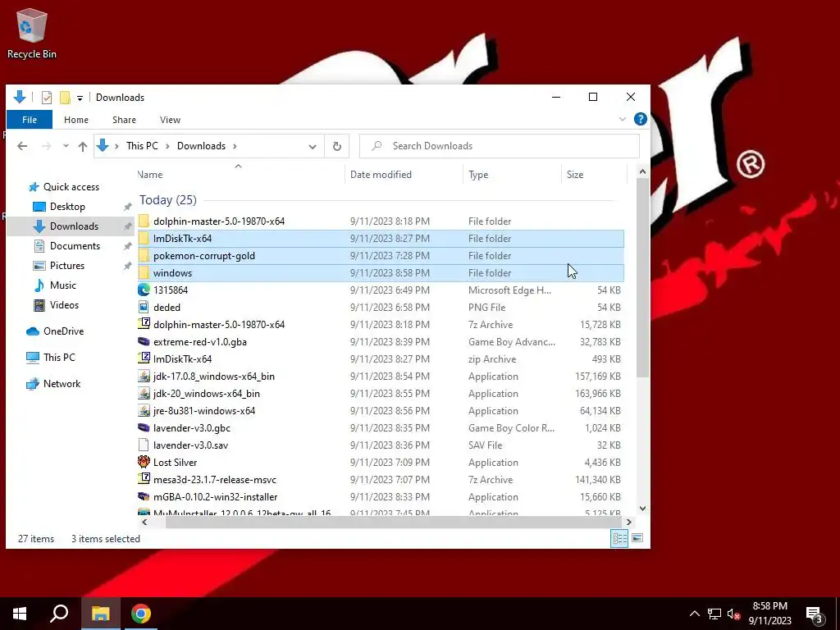Switch to the View ribbon tab
The image size is (840, 630).
pos(171,120)
